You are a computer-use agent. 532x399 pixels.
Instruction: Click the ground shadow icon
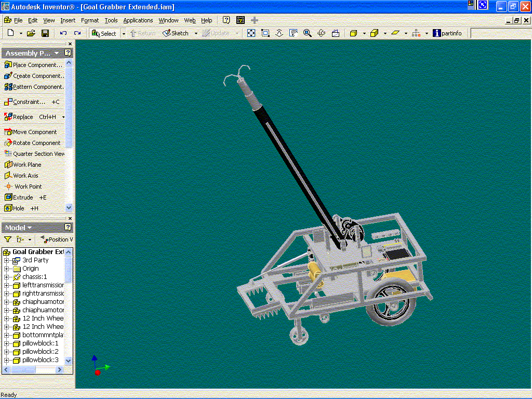click(x=395, y=33)
